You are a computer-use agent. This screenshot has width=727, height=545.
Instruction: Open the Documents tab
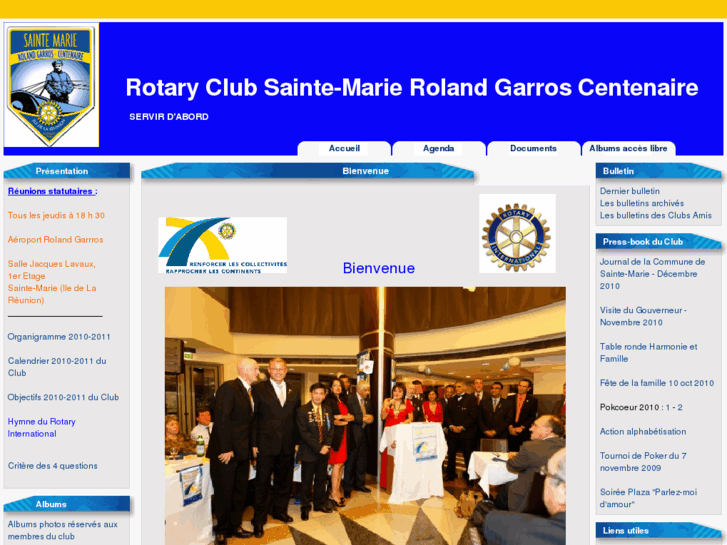pos(533,148)
